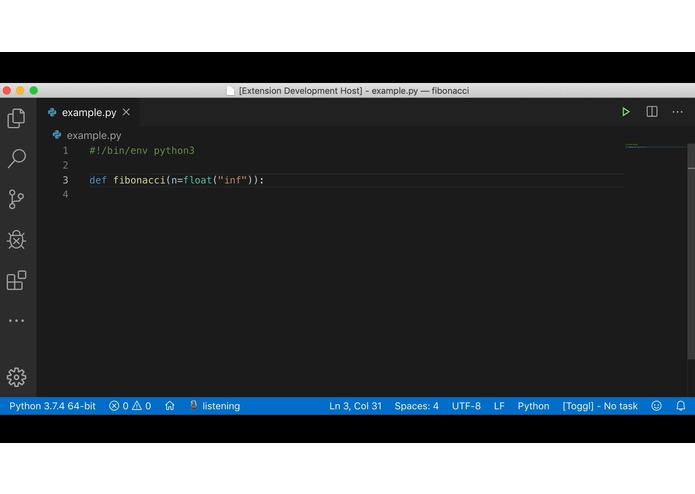Change the Python 3.7.4 64-bit interpreter
The width and height of the screenshot is (695, 494).
click(52, 406)
